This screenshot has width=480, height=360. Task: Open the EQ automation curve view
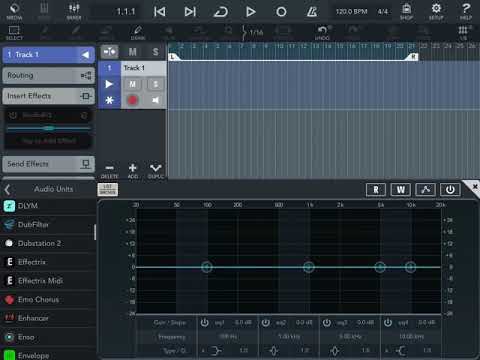click(425, 190)
